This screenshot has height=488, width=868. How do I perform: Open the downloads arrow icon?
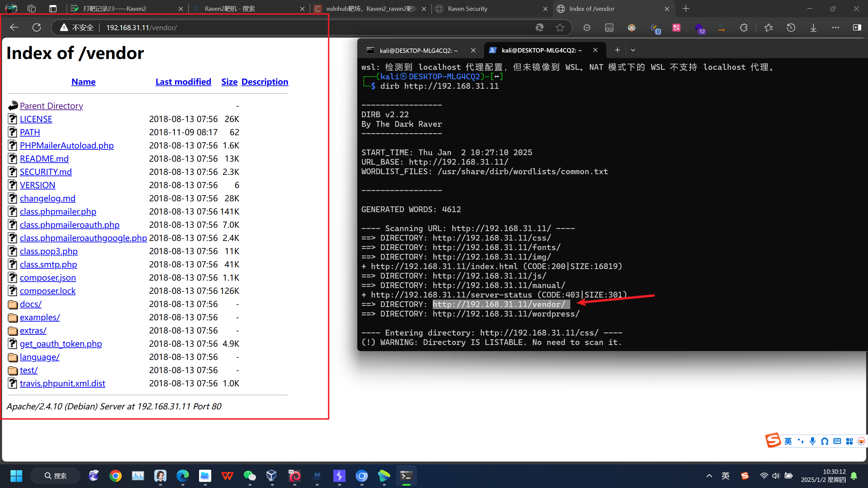pos(813,27)
